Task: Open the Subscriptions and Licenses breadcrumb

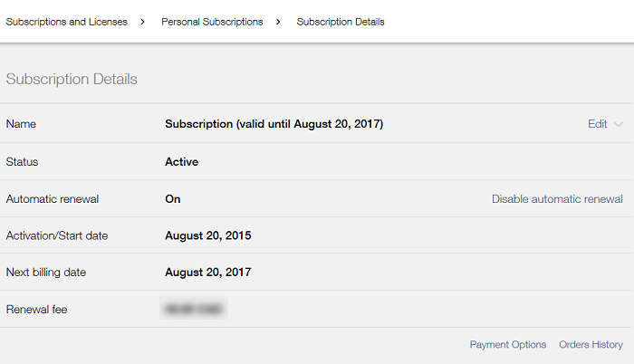Action: tap(67, 22)
